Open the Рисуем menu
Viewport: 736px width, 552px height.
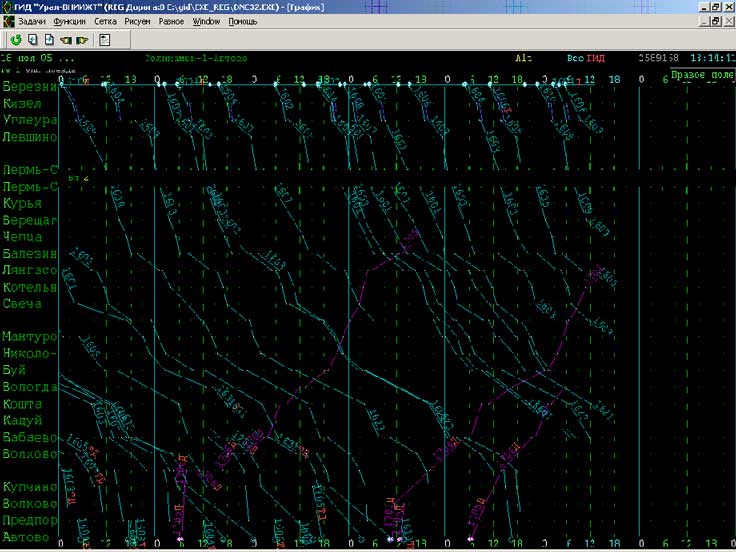(x=137, y=22)
